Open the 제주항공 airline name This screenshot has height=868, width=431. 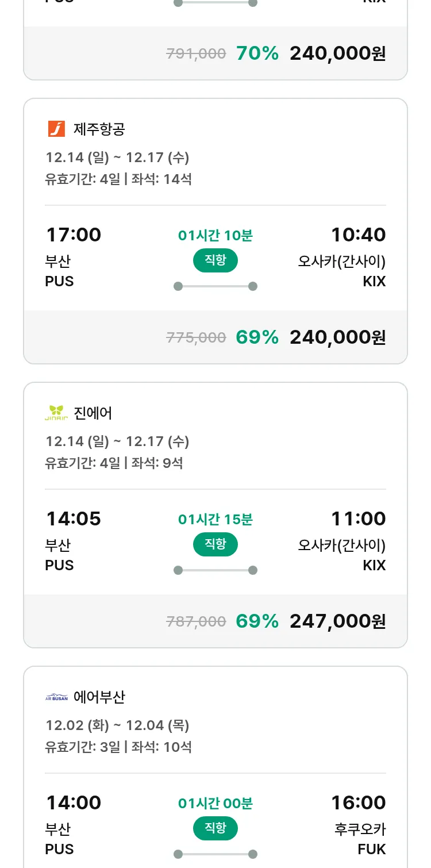tap(99, 129)
